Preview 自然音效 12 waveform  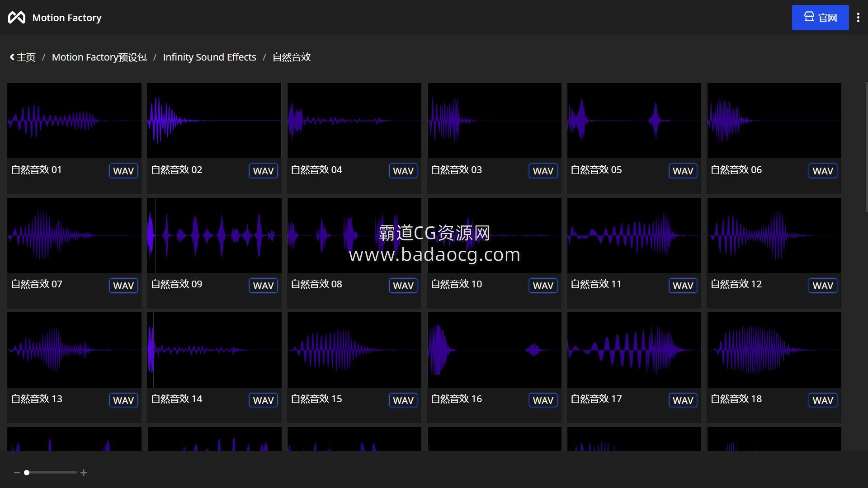click(x=774, y=235)
